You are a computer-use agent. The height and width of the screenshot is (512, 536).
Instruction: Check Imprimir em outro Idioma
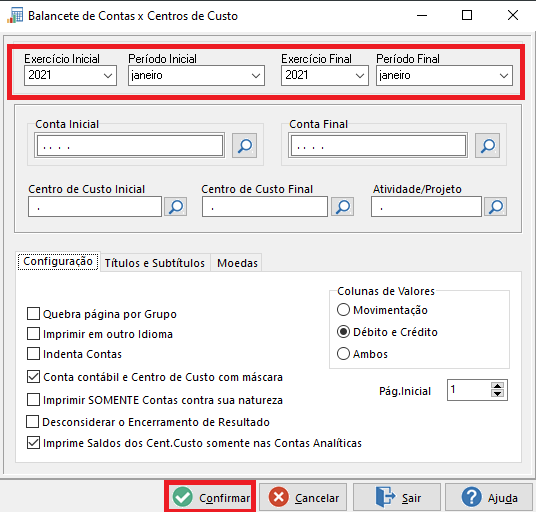point(33,334)
